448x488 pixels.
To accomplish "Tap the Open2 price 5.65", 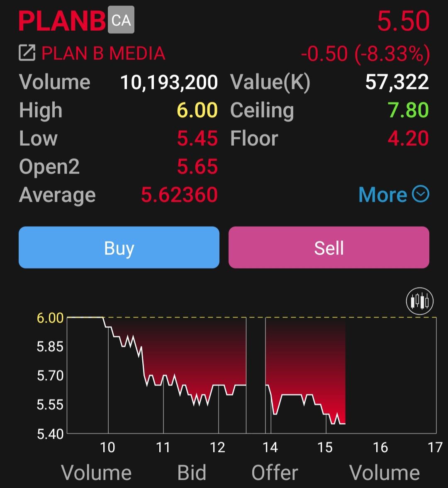I will click(x=197, y=166).
